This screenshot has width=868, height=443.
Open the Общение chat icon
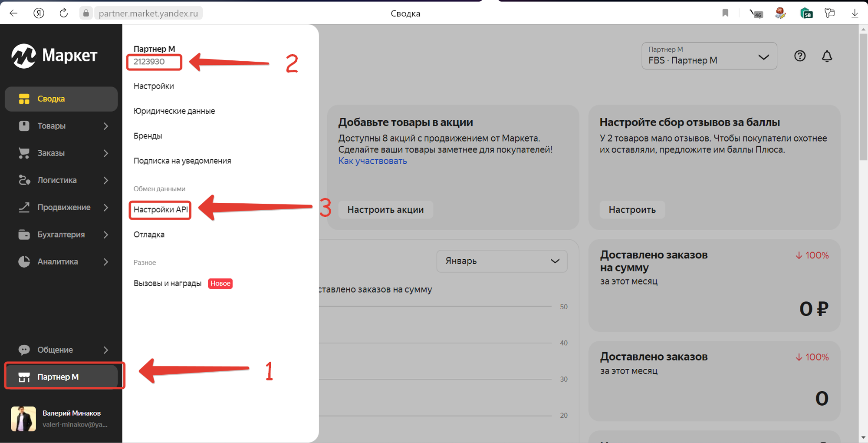24,350
